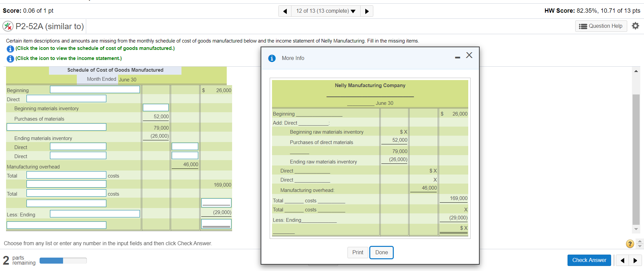The width and height of the screenshot is (644, 271).
Task: Go to next question arrow at top
Action: pos(367,11)
